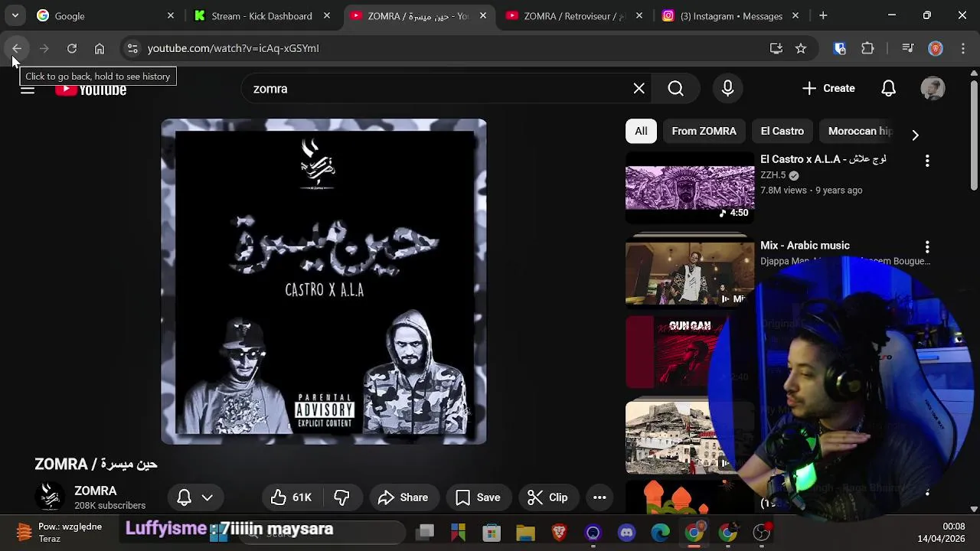Close the Instagram Messages tab
The width and height of the screenshot is (980, 551).
click(x=795, y=15)
